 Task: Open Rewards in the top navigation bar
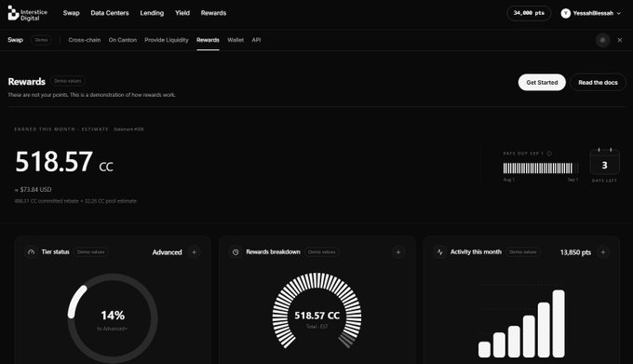pos(213,13)
